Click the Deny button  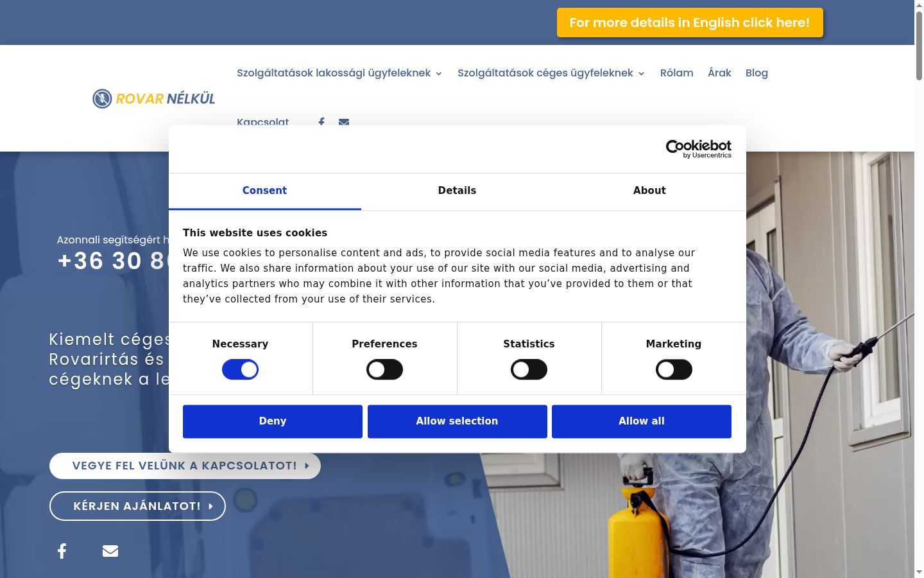(x=273, y=421)
